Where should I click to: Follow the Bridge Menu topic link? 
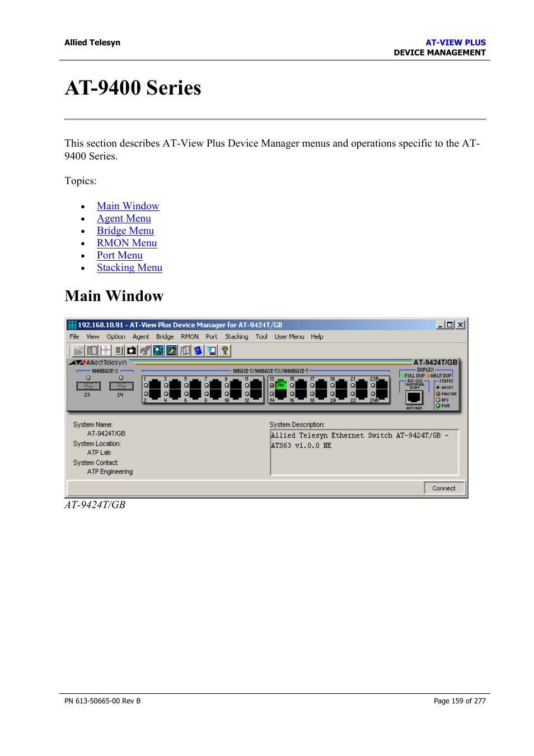(125, 231)
